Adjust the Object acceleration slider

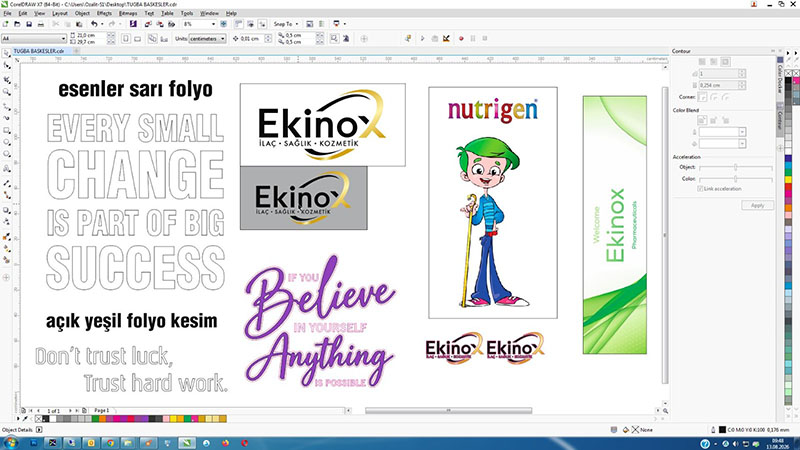pos(735,167)
